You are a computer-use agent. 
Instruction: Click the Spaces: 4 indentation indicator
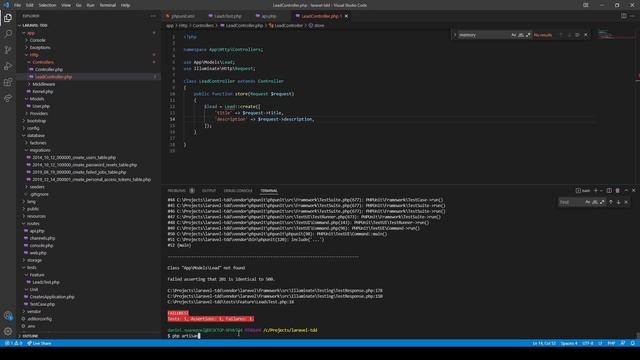pyautogui.click(x=569, y=343)
